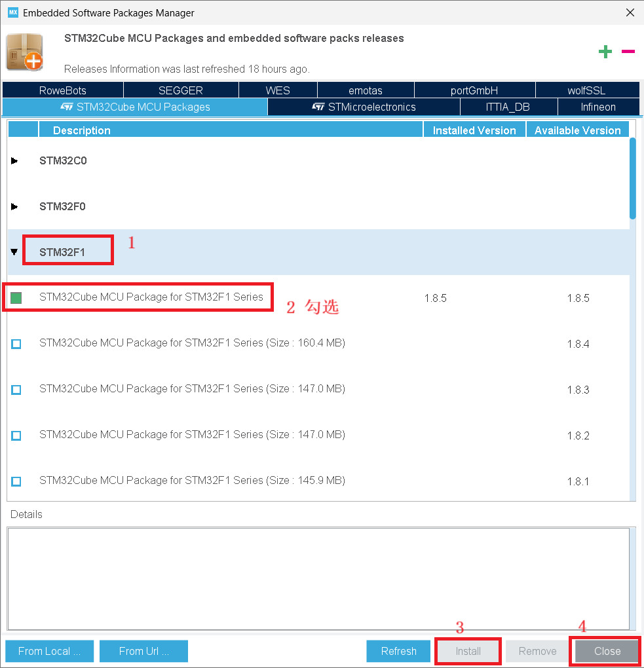The height and width of the screenshot is (668, 644).
Task: Select the row text with Size : 145.9 MB
Action: click(192, 481)
